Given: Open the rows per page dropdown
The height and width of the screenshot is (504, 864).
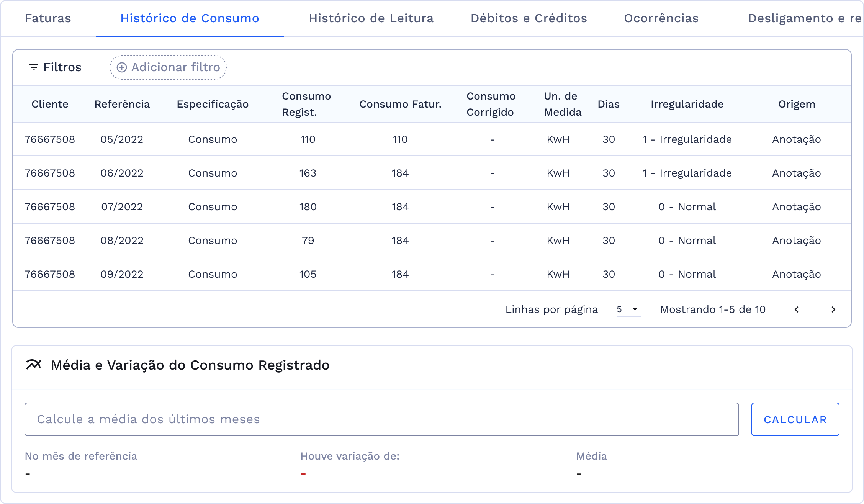Looking at the screenshot, I should click(x=628, y=309).
